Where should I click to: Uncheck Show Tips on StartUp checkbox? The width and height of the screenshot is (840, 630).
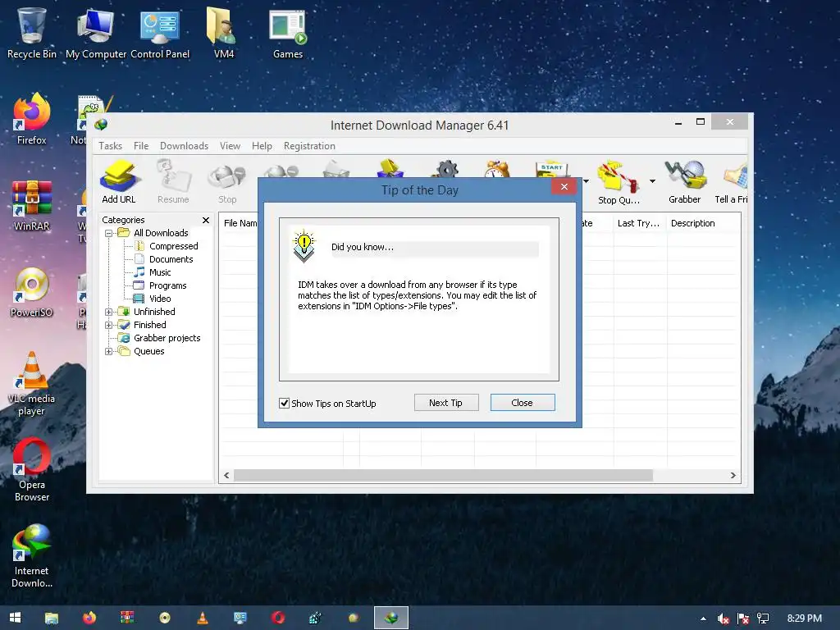[285, 403]
